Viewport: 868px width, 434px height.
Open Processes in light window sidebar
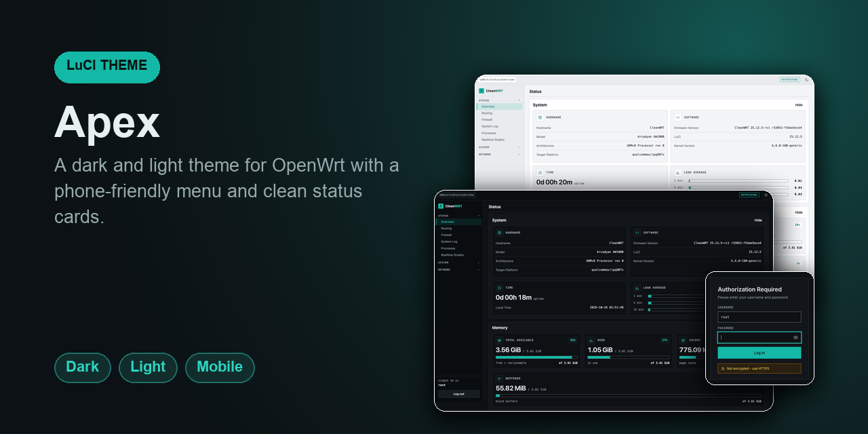coord(499,133)
